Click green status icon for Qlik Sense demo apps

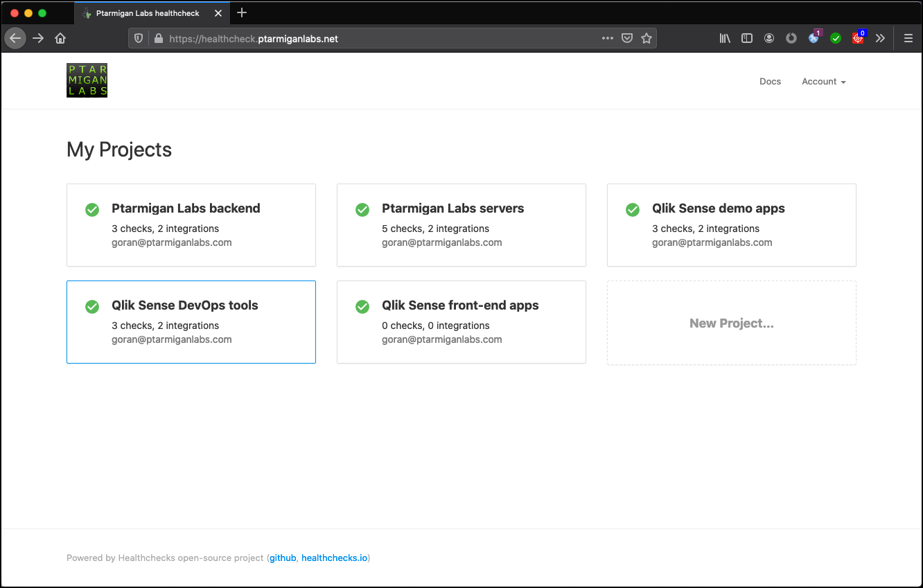coord(633,209)
